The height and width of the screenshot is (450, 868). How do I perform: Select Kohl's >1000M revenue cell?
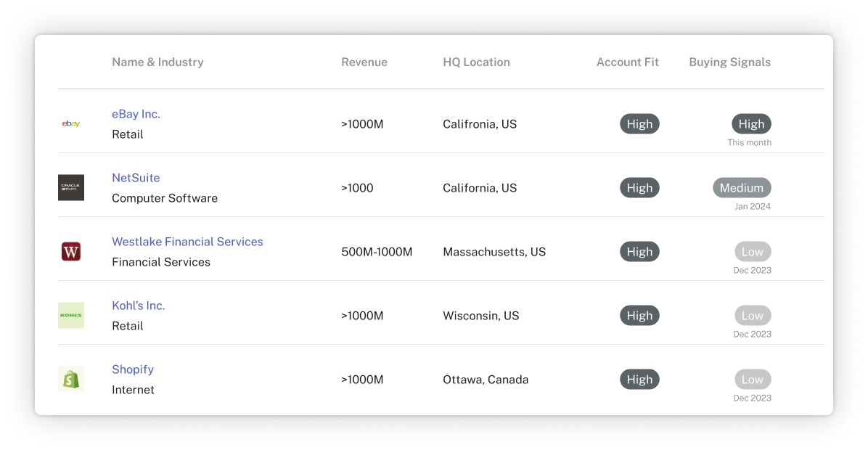pos(362,316)
